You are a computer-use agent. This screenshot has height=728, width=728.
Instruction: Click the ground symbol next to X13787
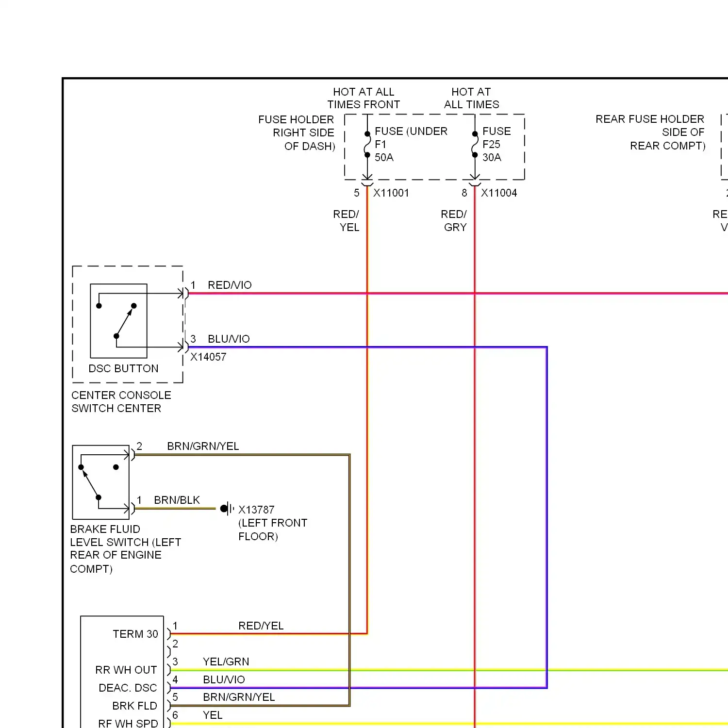point(227,509)
